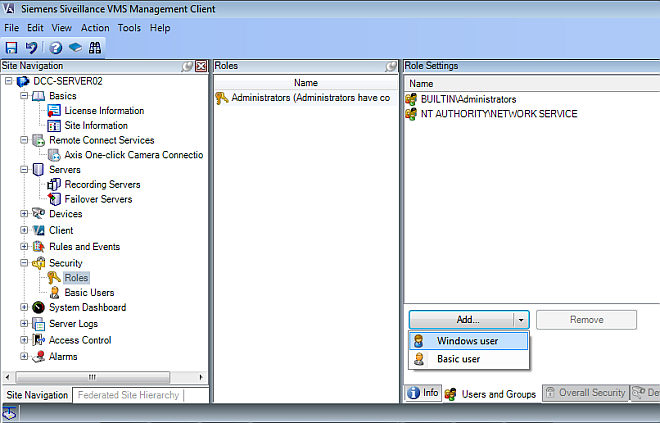Screen dimensions: 660x423
Task: Click the Undo toolbar icon
Action: 31,47
